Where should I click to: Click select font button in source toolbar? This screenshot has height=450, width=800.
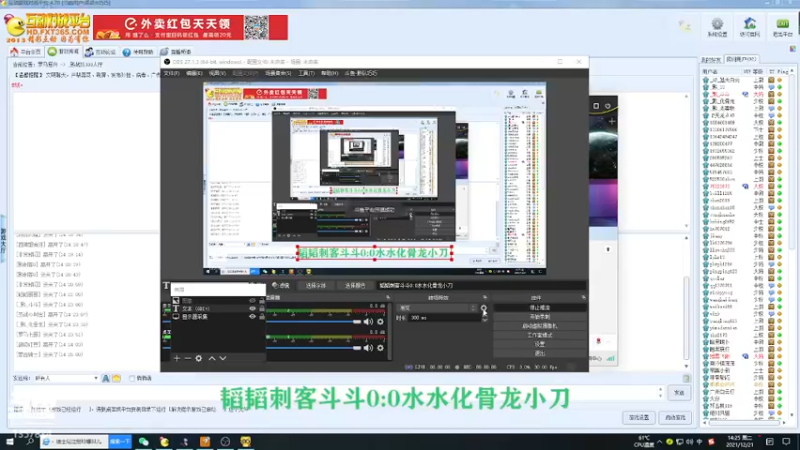(316, 285)
